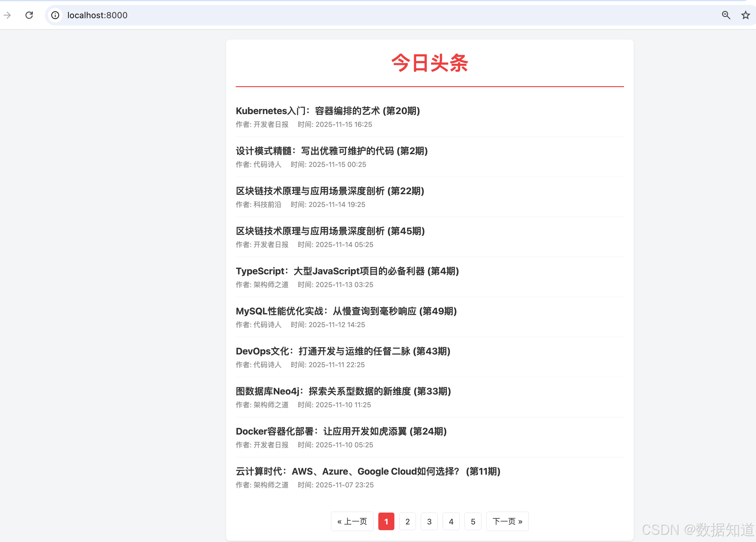Viewport: 756px width, 542px height.
Task: Open the Kubernetes入门 article (第20期)
Action: coord(328,111)
